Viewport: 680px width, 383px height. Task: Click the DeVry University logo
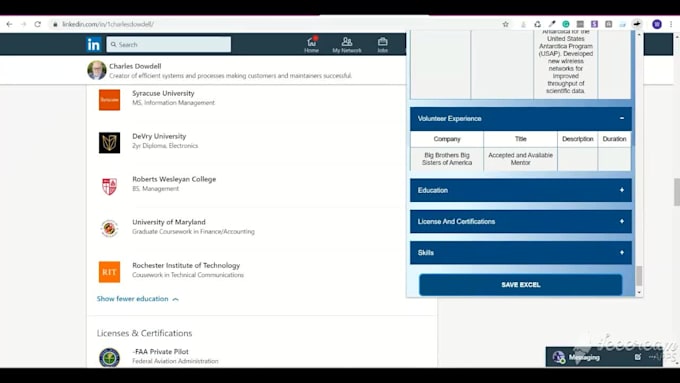[109, 143]
